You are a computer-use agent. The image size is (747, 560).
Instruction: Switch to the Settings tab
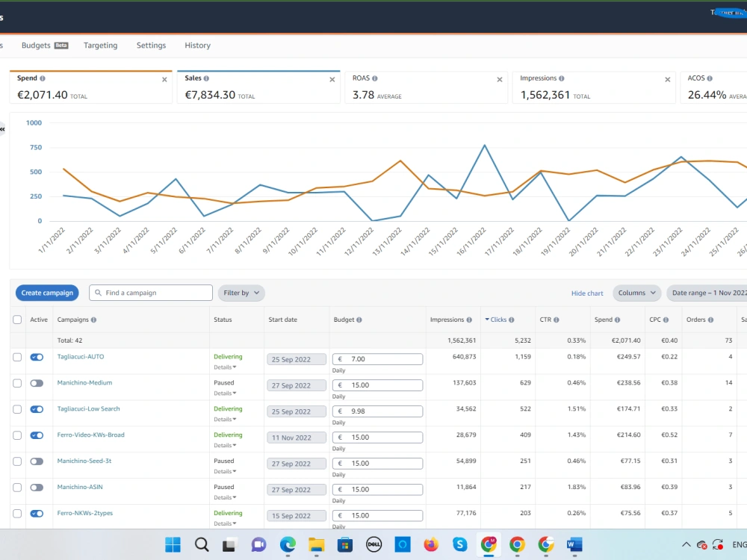(x=151, y=46)
